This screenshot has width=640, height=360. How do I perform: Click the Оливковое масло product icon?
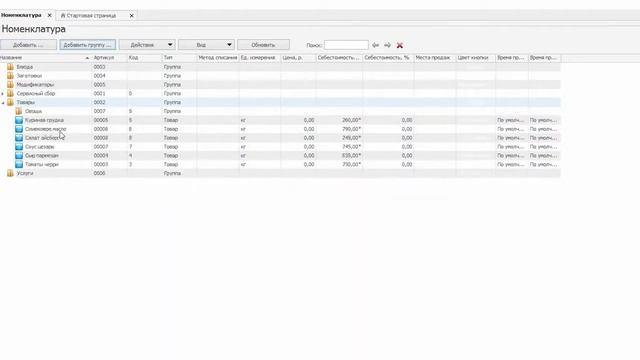(x=19, y=129)
